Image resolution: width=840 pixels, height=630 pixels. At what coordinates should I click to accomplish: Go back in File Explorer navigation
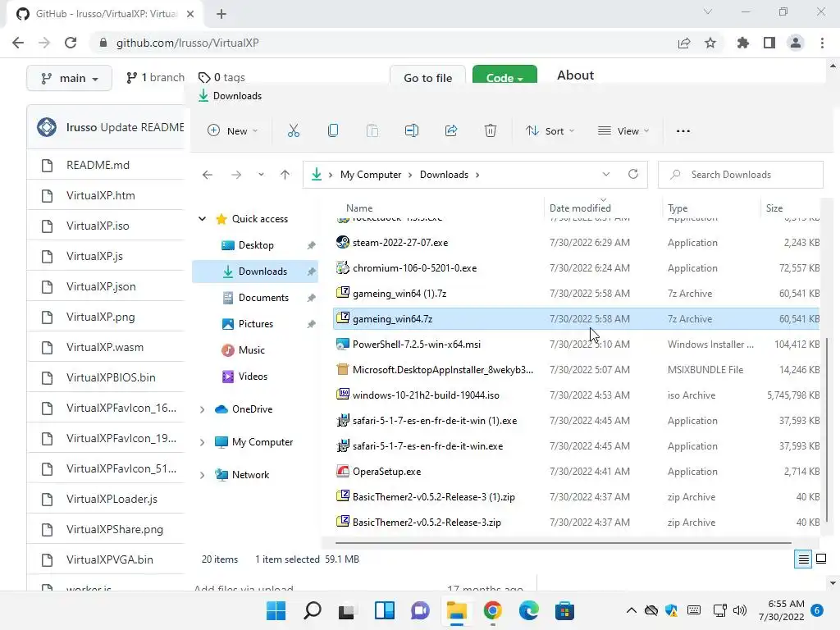(208, 175)
